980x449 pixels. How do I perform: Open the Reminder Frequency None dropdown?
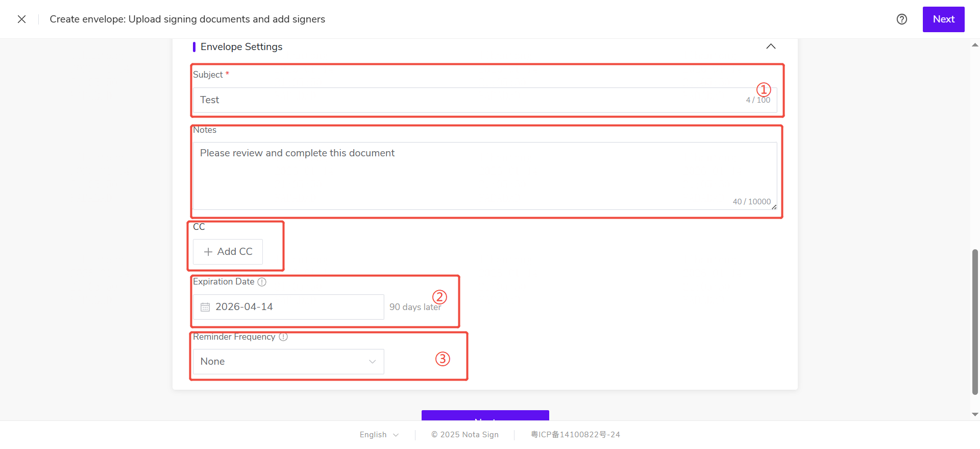click(288, 362)
